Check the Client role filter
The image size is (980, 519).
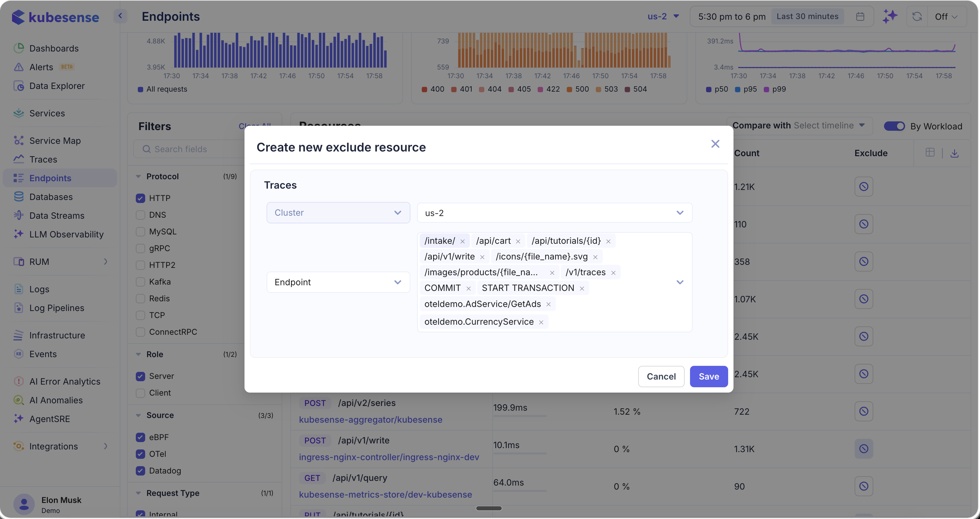pyautogui.click(x=140, y=393)
